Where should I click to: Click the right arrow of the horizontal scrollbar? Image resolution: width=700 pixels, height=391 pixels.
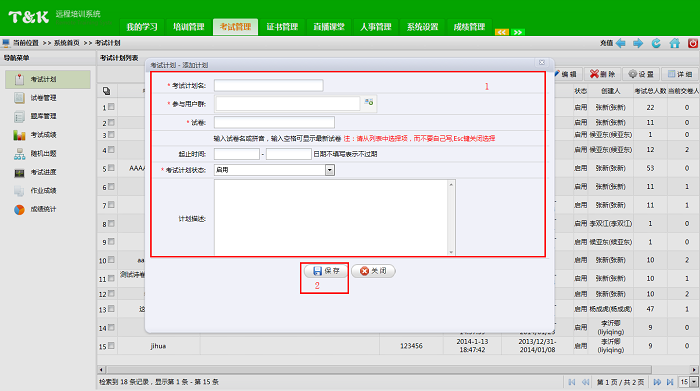(694, 370)
